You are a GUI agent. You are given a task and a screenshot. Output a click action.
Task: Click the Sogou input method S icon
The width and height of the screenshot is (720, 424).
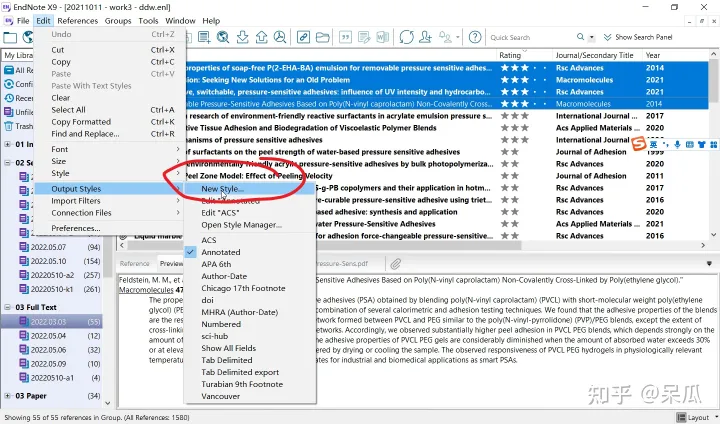(x=639, y=144)
